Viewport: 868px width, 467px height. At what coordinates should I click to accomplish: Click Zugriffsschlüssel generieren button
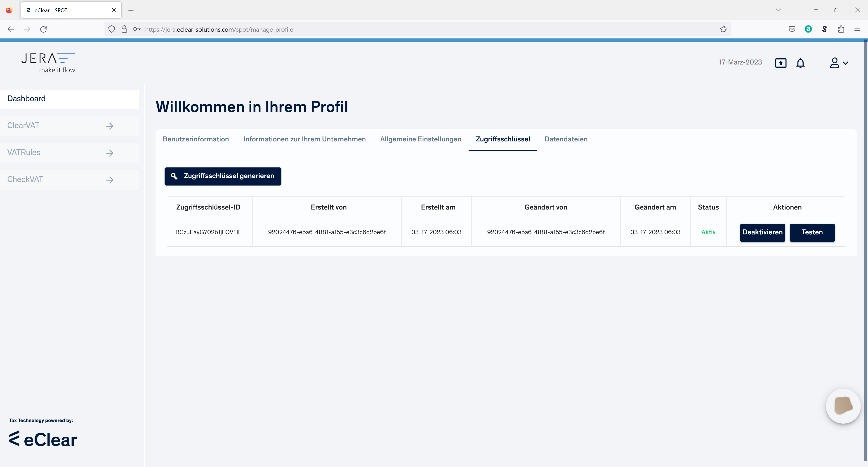click(223, 176)
